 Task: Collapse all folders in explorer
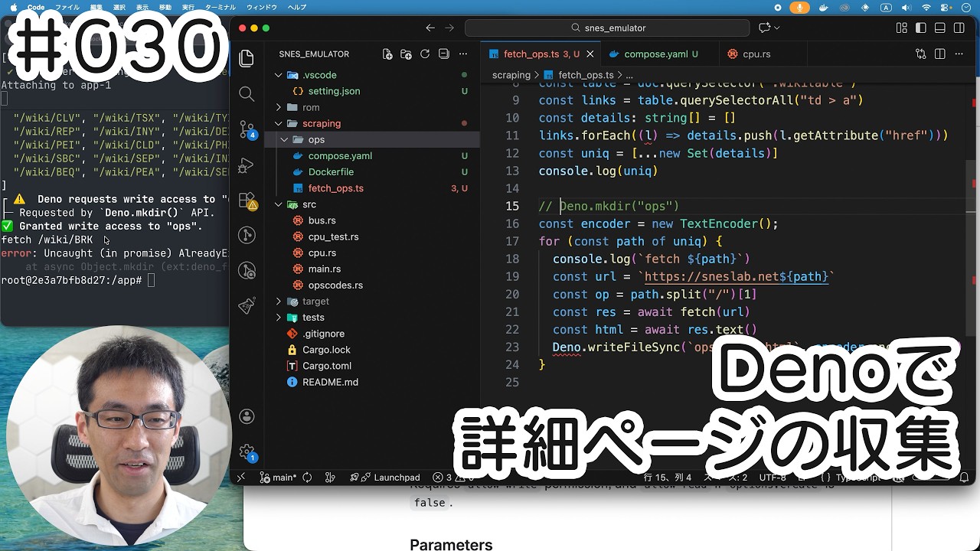pyautogui.click(x=443, y=54)
